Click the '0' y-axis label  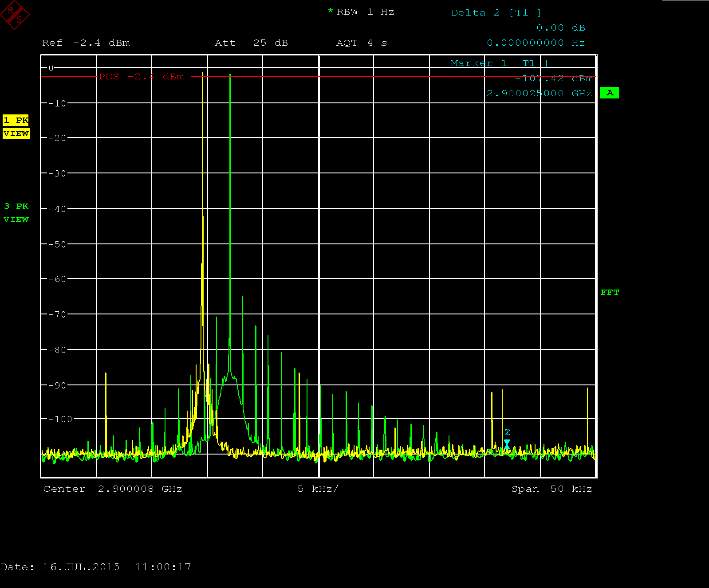(51, 68)
